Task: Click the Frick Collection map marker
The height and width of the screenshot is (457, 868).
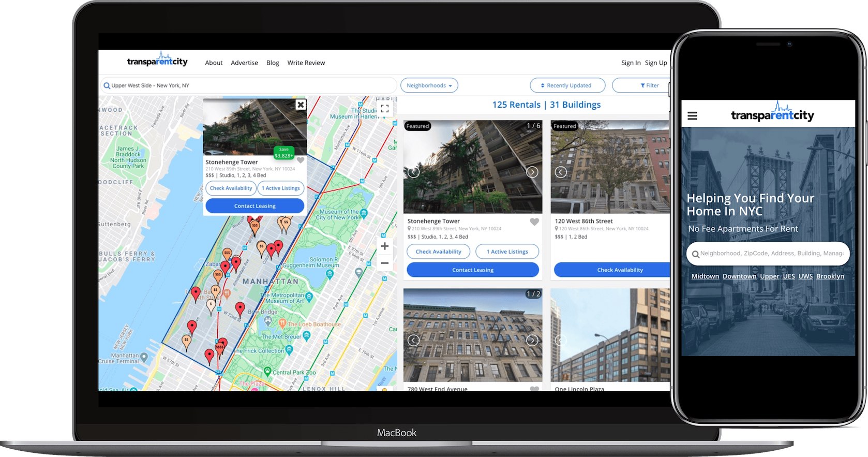Action: pyautogui.click(x=289, y=350)
